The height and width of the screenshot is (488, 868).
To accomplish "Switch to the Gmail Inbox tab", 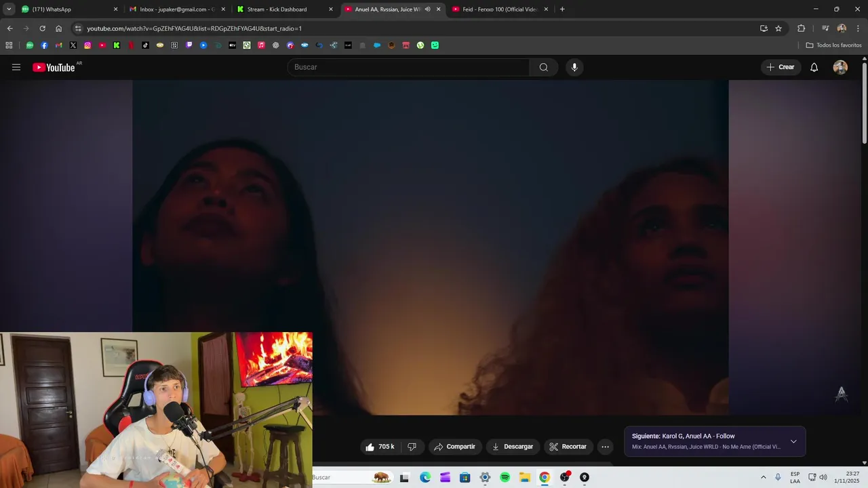I will tap(178, 9).
